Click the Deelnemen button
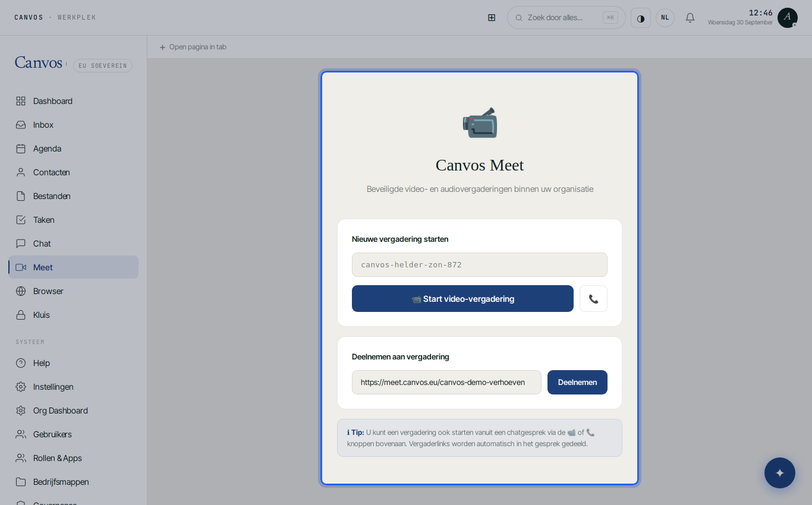Screen dimensions: 812x505 [x=577, y=382]
